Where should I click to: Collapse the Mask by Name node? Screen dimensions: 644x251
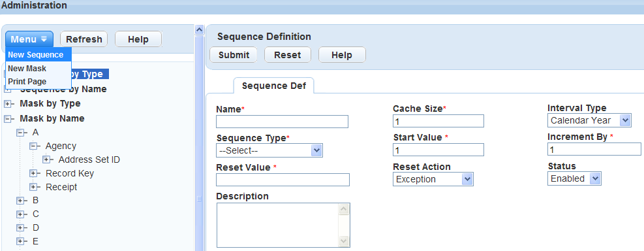tap(7, 119)
